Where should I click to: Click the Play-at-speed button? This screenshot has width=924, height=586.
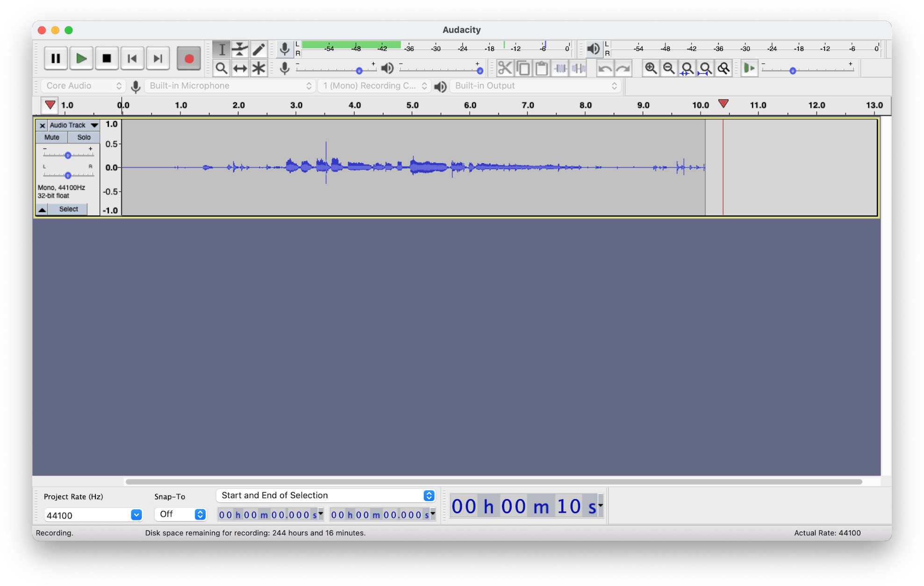[x=749, y=68]
